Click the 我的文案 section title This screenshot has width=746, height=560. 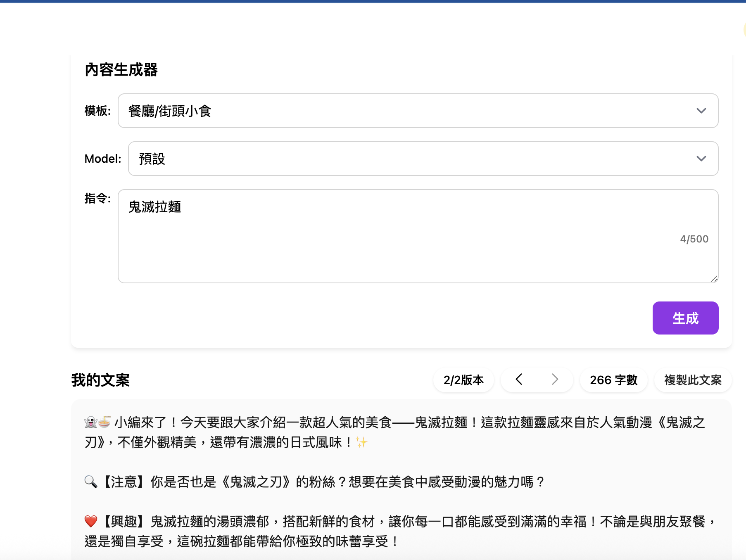click(x=100, y=380)
